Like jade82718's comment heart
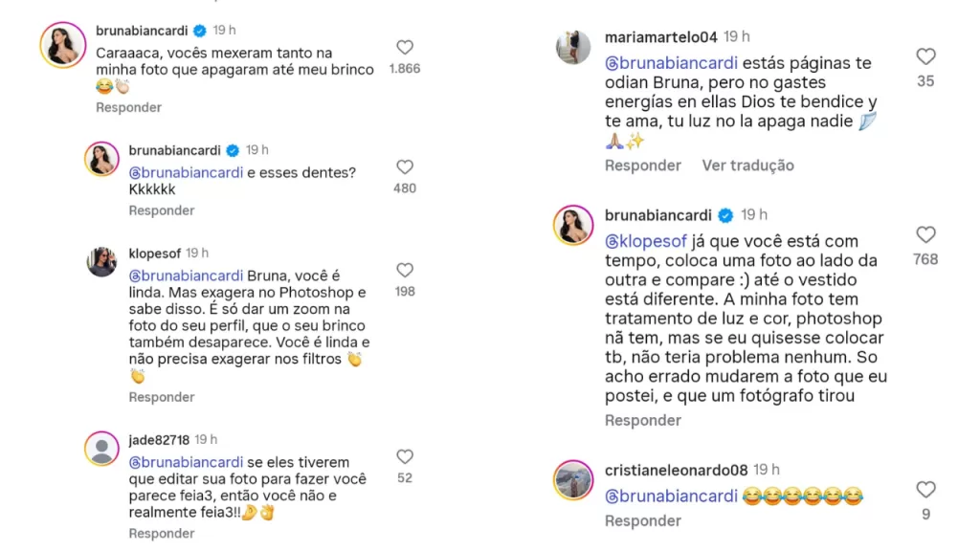This screenshot has width=980, height=551. (405, 457)
